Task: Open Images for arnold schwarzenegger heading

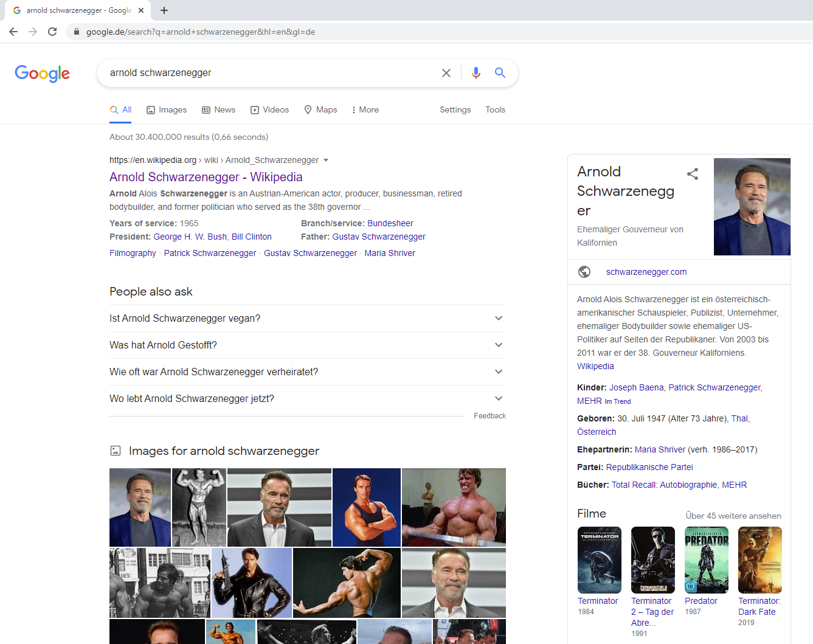Action: click(x=224, y=451)
